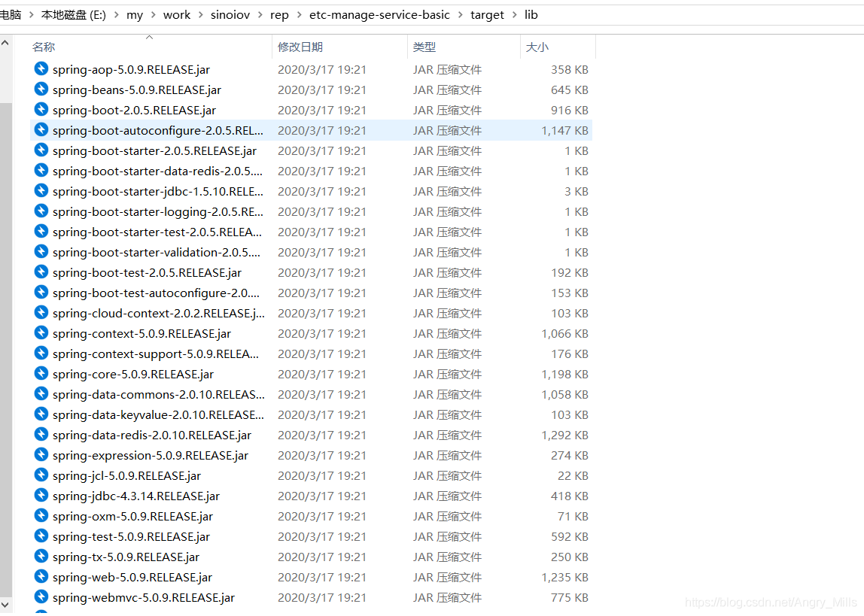Click the icon of spring-boot-starter-data-redis file
This screenshot has height=616, width=864.
tap(41, 170)
